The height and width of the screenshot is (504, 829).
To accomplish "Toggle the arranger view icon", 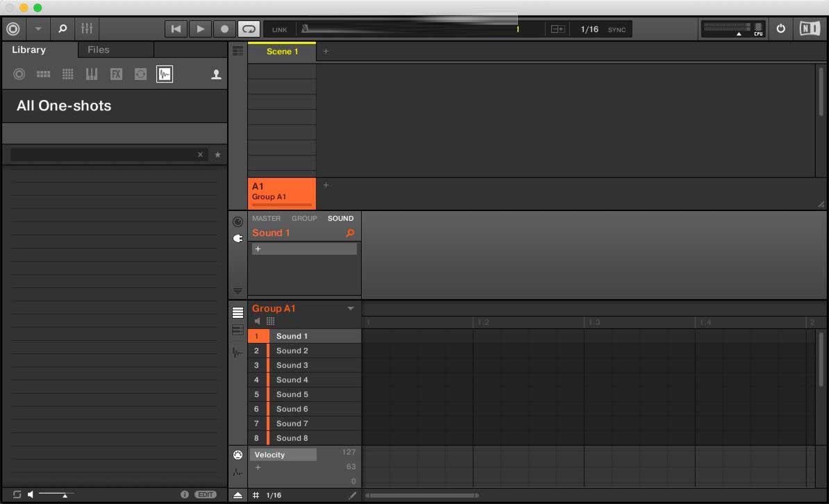I will (x=238, y=51).
